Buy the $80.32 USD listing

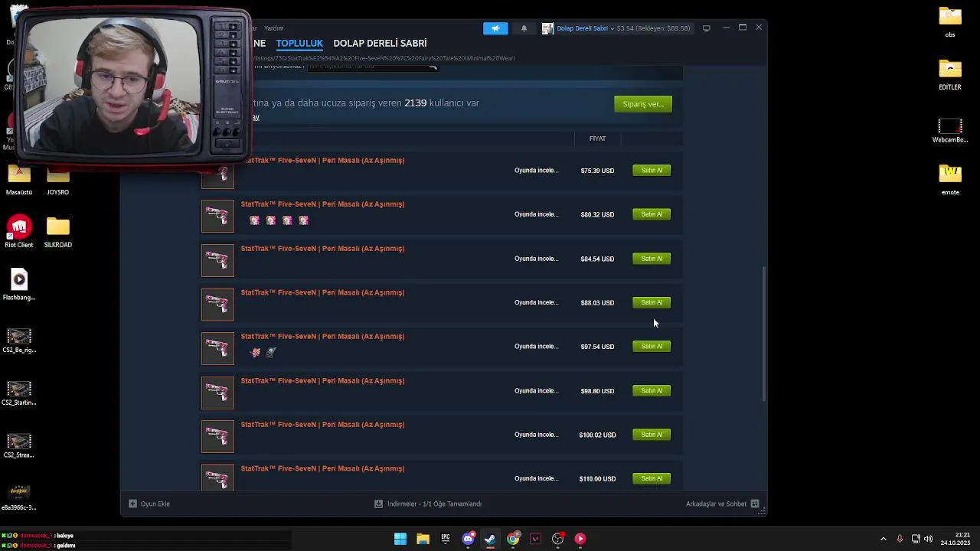coord(652,214)
